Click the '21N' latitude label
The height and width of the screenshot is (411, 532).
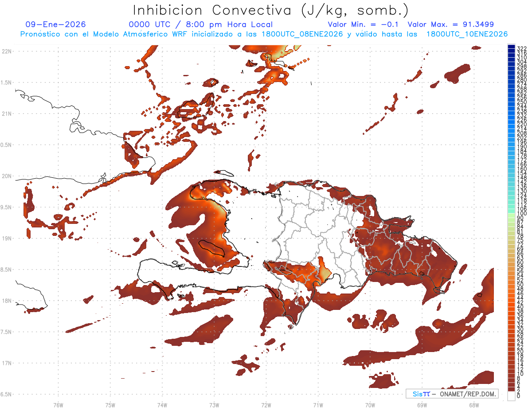[x=7, y=114]
